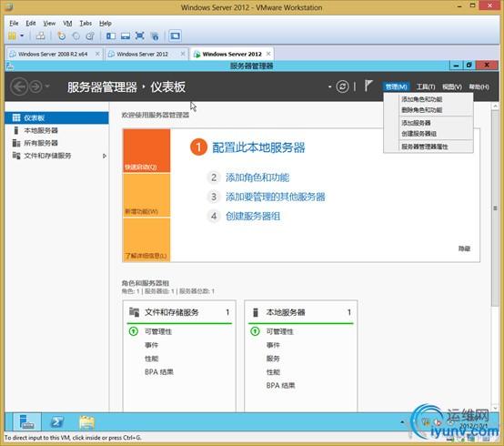Viewport: 504px width, 446px height.
Task: Open the notifications flag icon
Action: click(368, 86)
